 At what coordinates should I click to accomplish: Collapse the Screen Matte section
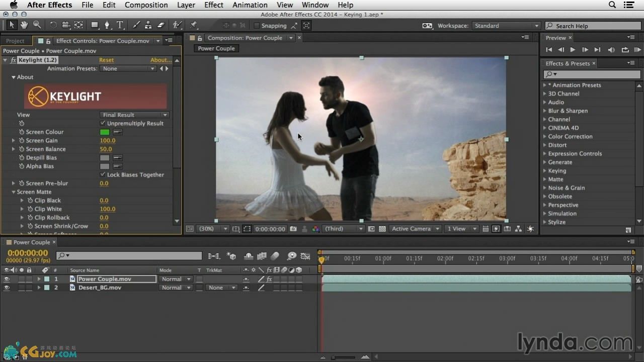14,192
